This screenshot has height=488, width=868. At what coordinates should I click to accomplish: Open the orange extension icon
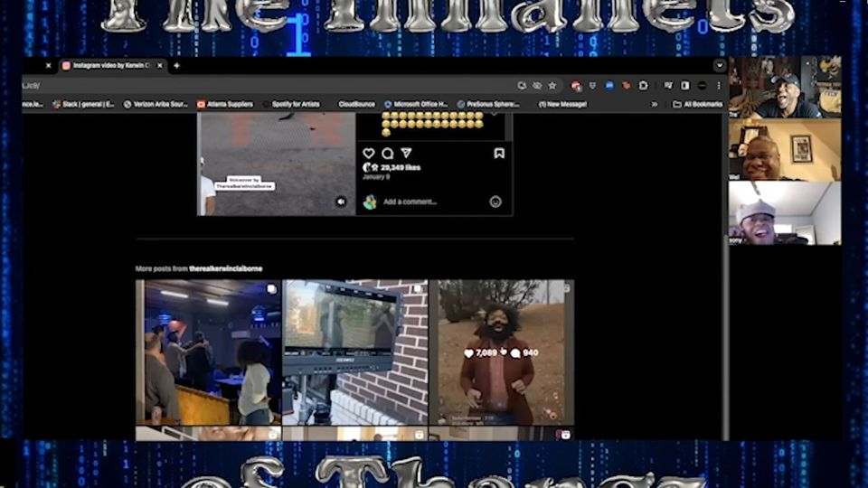pos(626,86)
